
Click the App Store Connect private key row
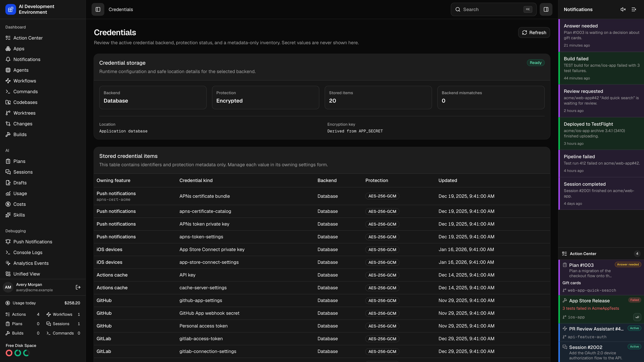[x=322, y=250]
